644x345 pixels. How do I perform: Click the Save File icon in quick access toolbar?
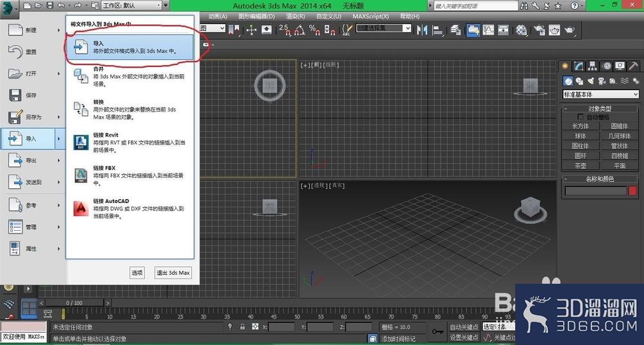click(50, 5)
